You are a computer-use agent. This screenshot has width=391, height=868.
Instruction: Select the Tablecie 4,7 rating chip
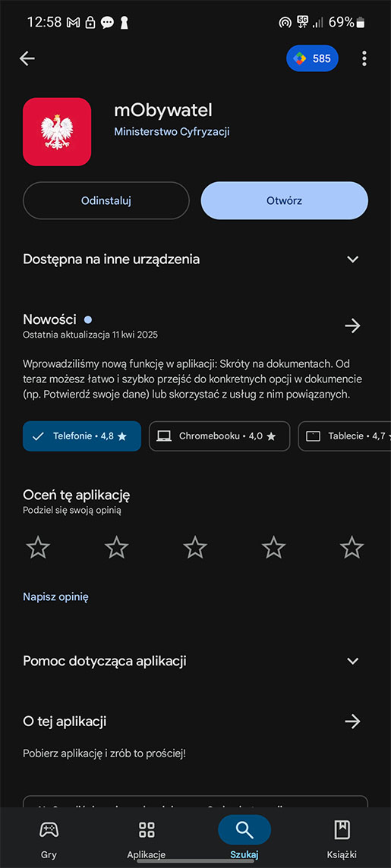coord(345,436)
